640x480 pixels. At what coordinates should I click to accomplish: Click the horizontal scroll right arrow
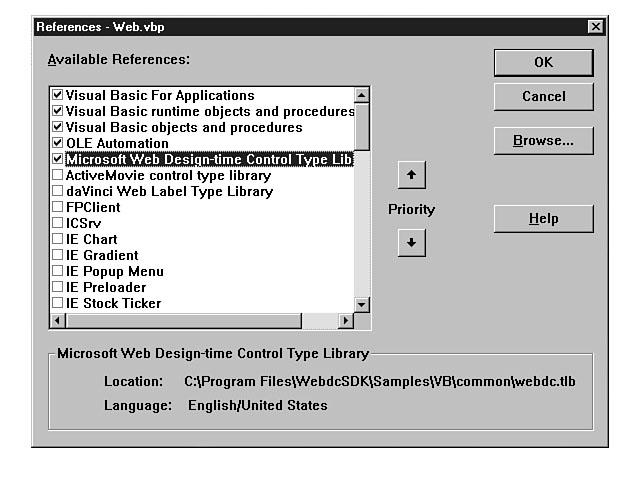[x=346, y=321]
